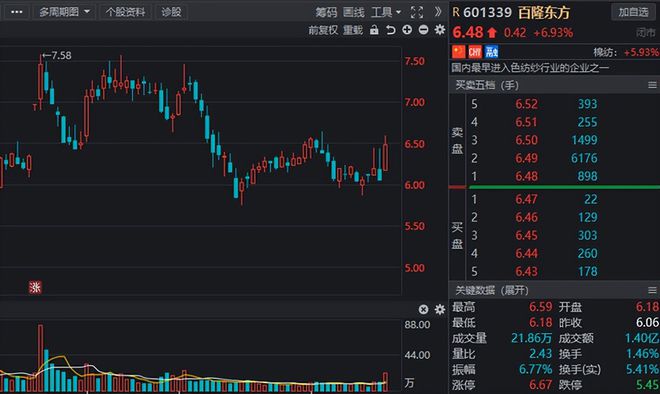Screen dimensions: 660x394
Task: Open the 诊股 tab
Action: (x=171, y=12)
